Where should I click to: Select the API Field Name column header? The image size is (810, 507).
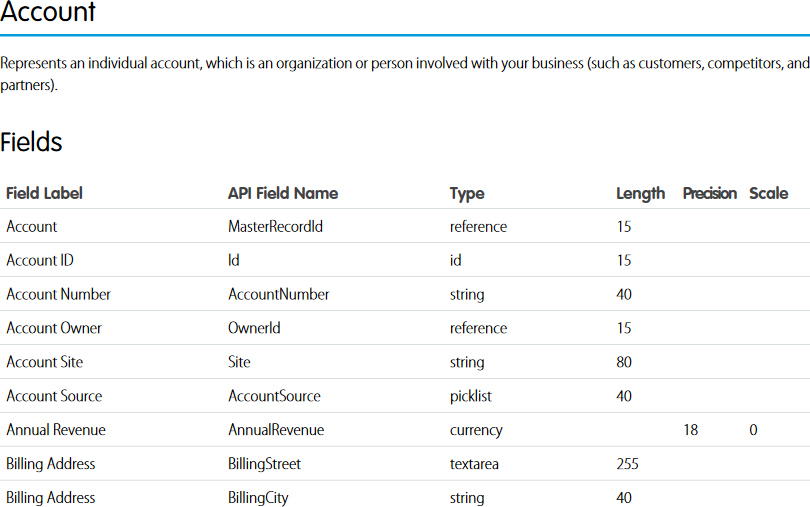[283, 194]
